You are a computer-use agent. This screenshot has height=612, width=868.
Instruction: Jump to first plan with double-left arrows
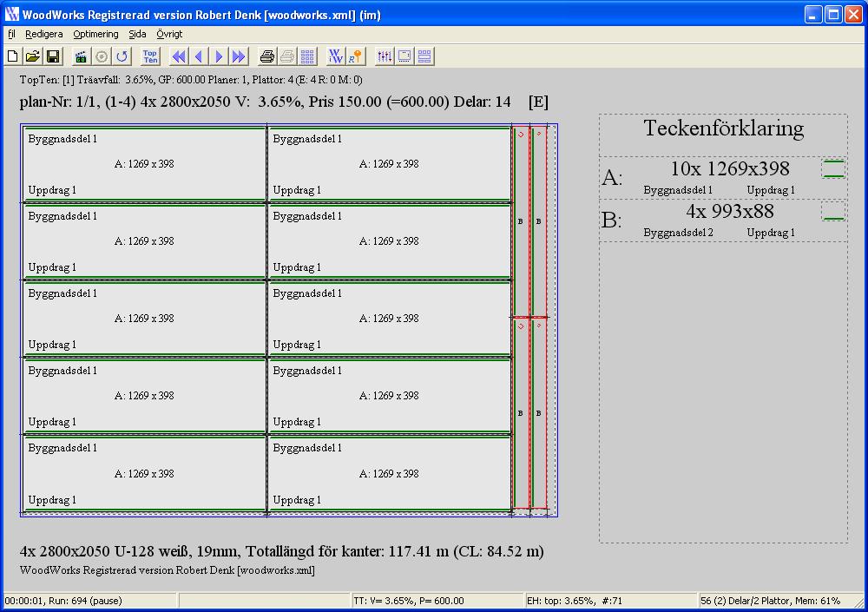179,56
